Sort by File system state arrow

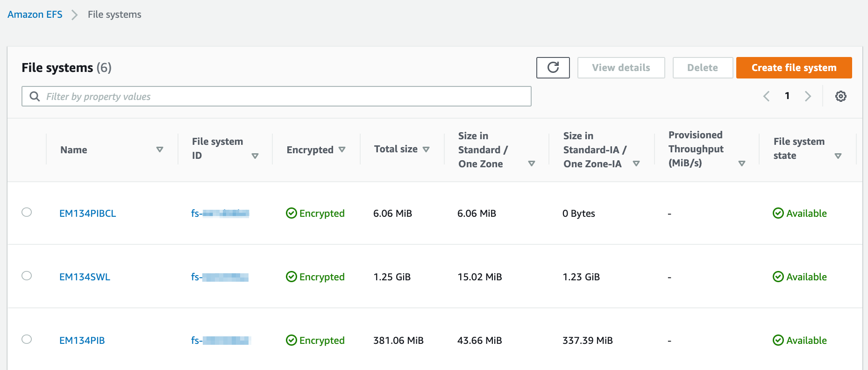tap(838, 156)
